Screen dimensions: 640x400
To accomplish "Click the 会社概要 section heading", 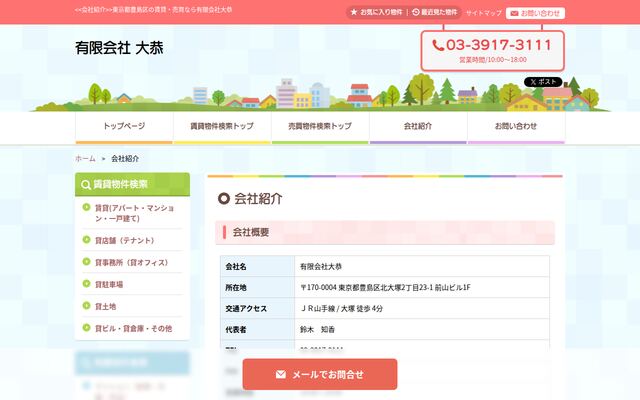I will pyautogui.click(x=385, y=233).
